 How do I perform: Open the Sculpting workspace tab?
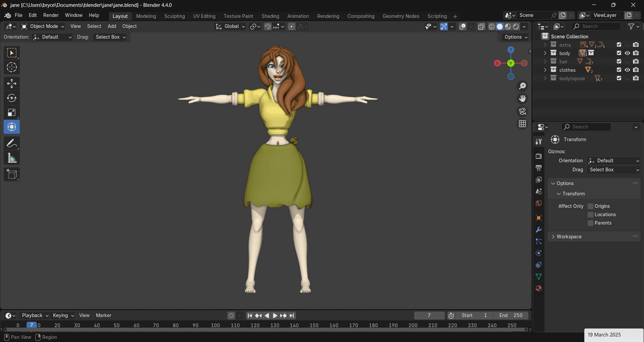point(174,16)
